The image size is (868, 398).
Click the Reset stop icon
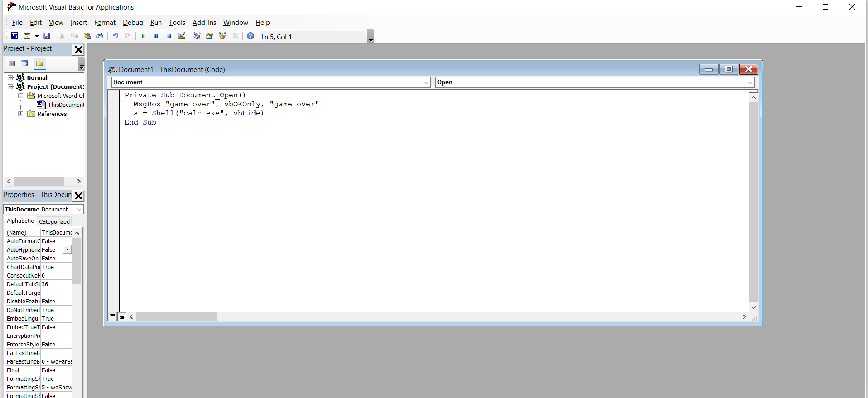[169, 36]
